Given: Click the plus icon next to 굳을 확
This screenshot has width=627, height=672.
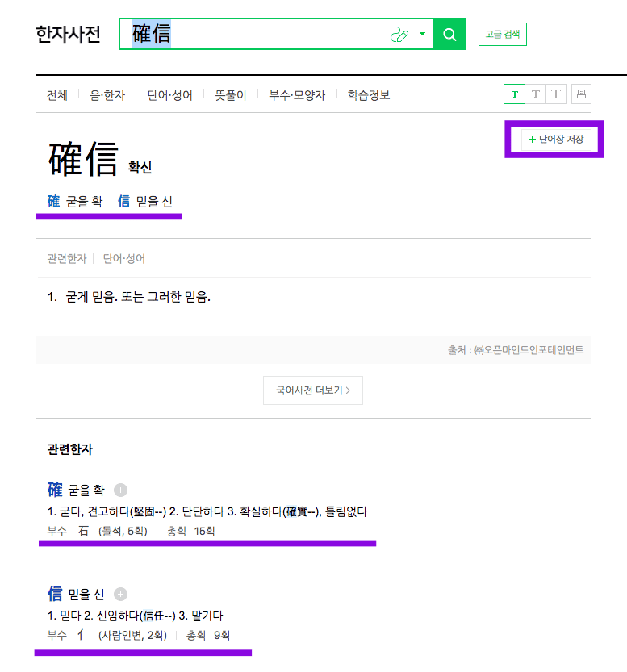Looking at the screenshot, I should pos(120,490).
